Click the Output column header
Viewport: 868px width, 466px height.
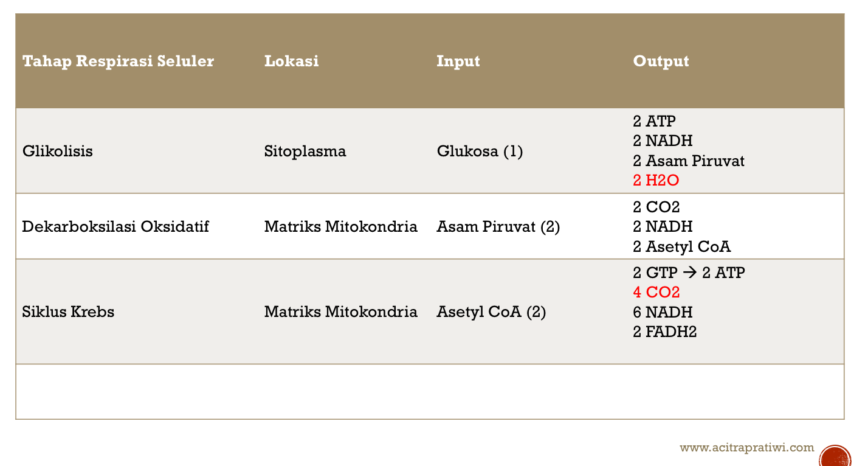661,61
